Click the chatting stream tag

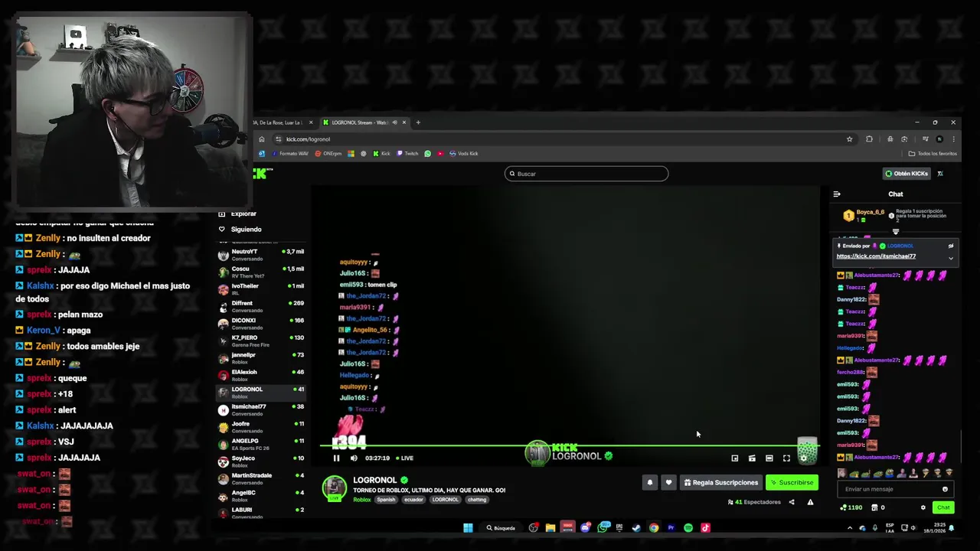pyautogui.click(x=477, y=500)
